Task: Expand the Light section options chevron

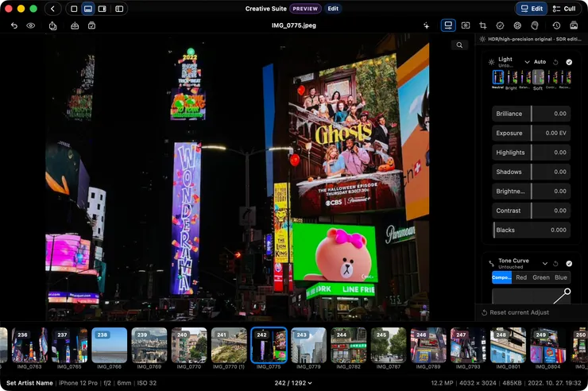Action: [527, 62]
